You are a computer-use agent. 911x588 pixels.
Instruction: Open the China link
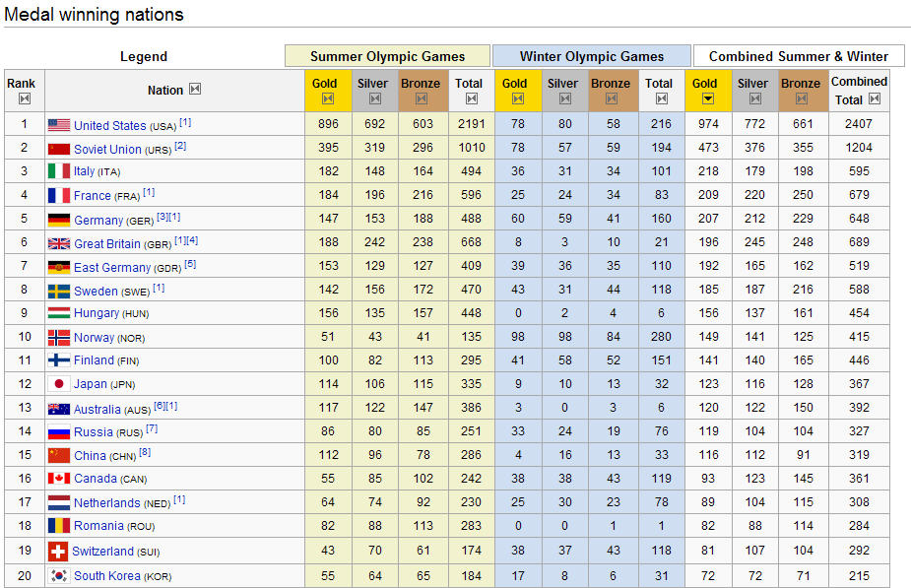point(90,456)
